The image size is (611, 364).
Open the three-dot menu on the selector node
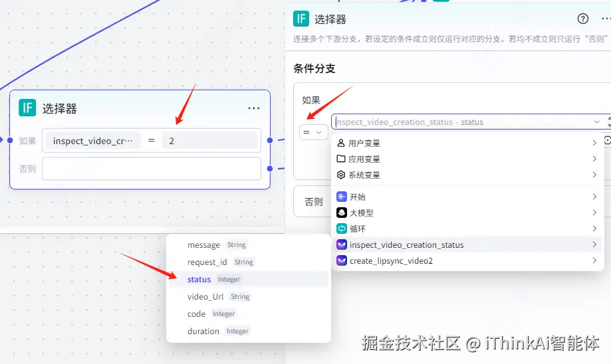pyautogui.click(x=254, y=108)
